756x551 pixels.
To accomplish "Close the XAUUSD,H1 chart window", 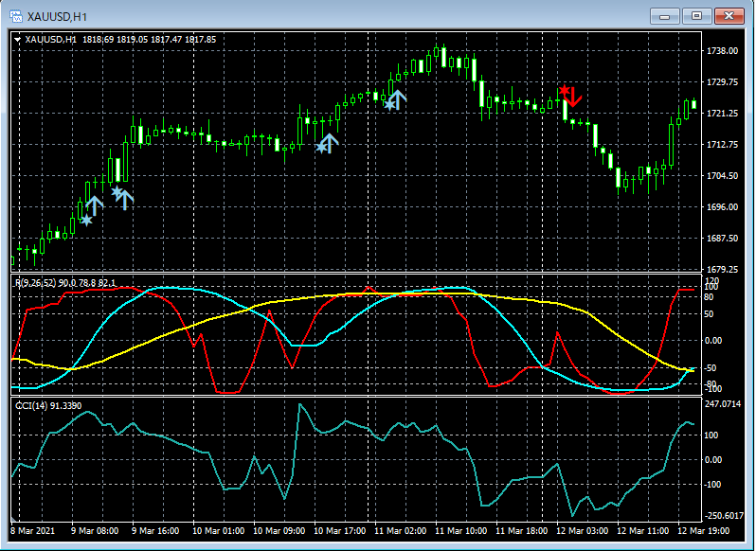I will point(728,16).
